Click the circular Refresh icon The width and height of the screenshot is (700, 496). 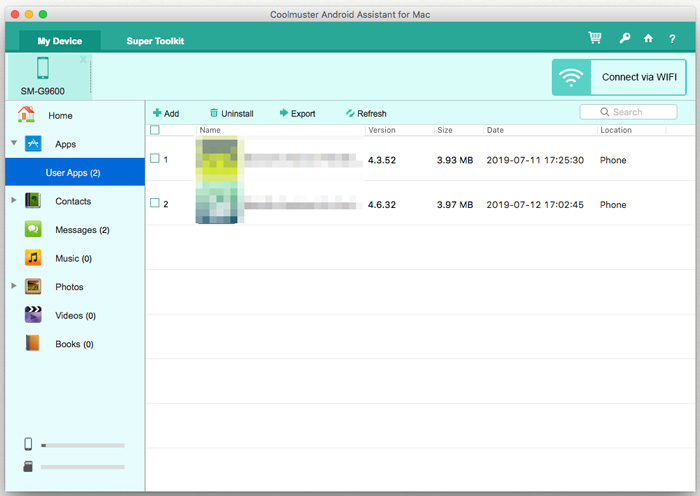pyautogui.click(x=350, y=113)
